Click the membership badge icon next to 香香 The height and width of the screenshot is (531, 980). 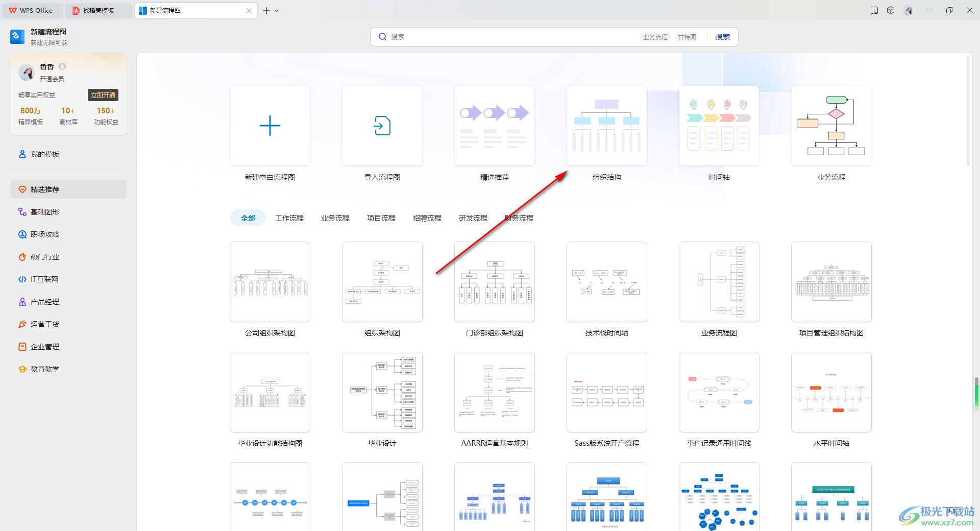(x=62, y=67)
